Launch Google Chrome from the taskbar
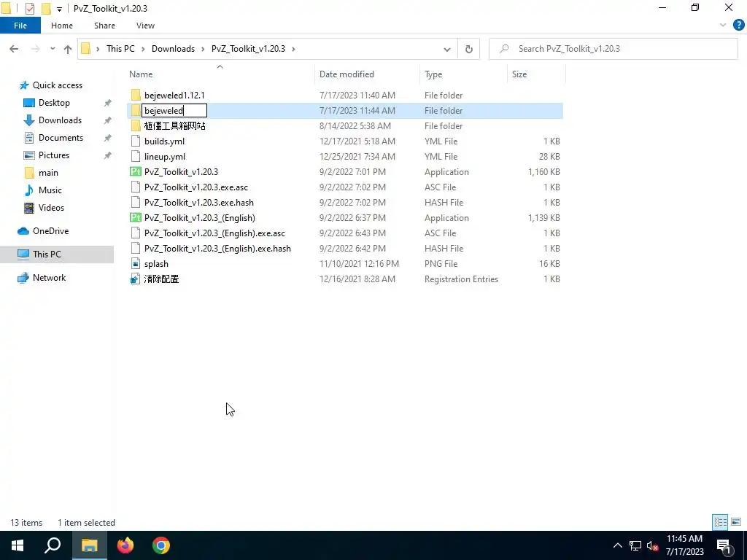 (x=161, y=545)
